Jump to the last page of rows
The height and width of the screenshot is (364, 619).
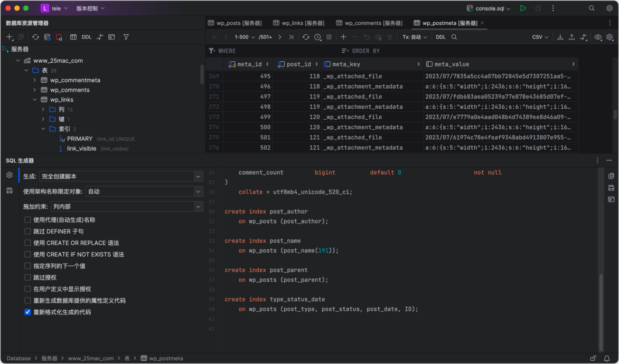click(x=292, y=37)
